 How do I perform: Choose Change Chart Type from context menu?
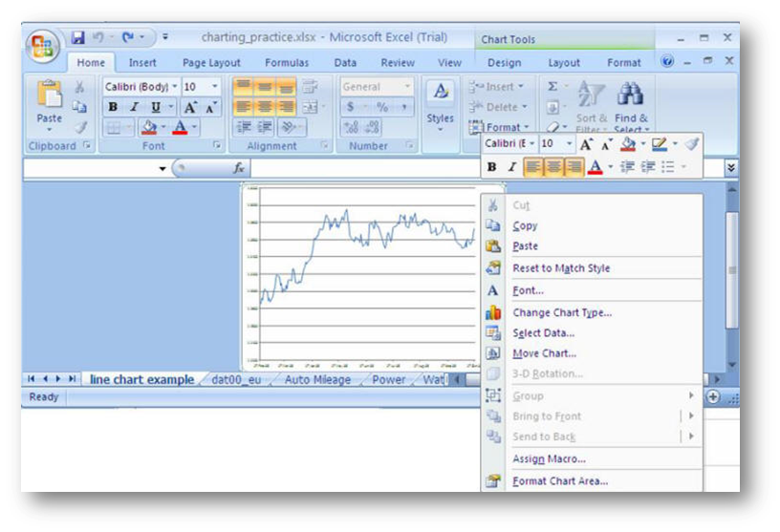point(561,312)
